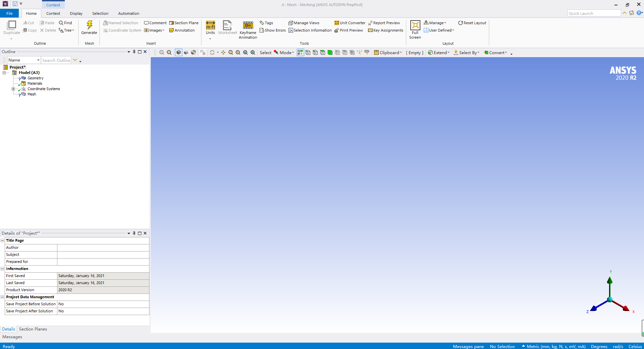The width and height of the screenshot is (644, 349).
Task: Select the Unit Converter tool
Action: coord(349,23)
